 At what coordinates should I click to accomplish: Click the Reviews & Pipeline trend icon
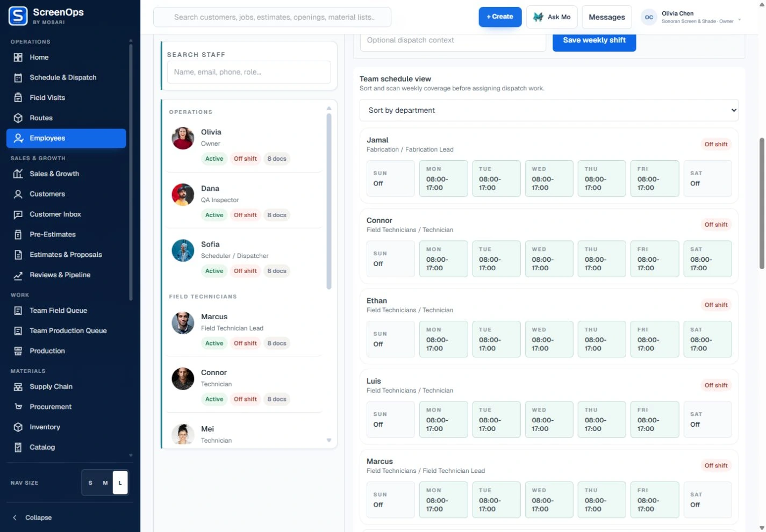tap(18, 275)
